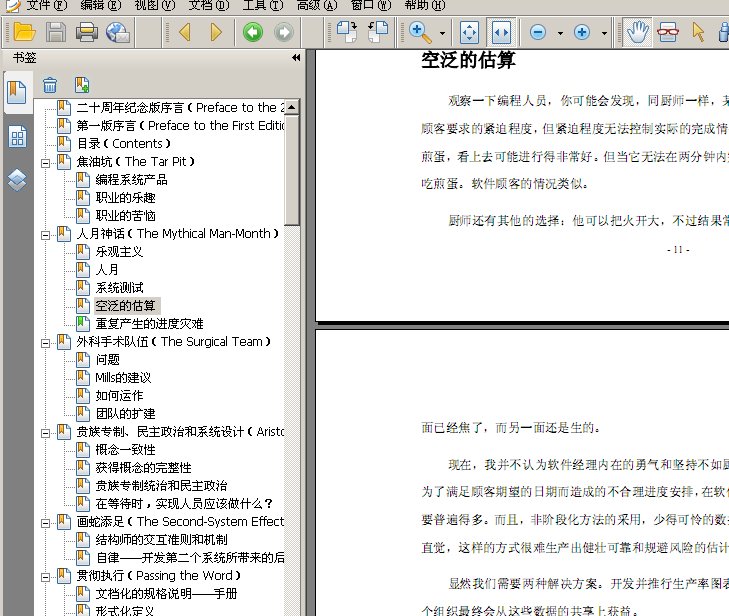This screenshot has width=729, height=616.
Task: Select bookmark 二十周年纪念版序言
Action: click(180, 108)
